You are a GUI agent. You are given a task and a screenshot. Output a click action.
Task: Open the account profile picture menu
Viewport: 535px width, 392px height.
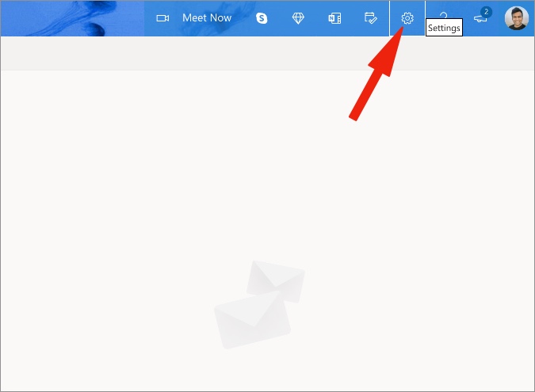pos(517,18)
